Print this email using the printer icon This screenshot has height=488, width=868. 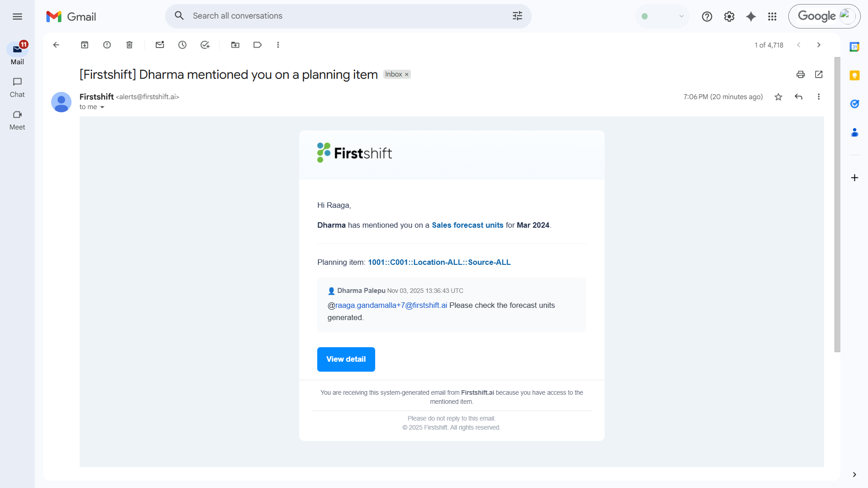pos(801,74)
